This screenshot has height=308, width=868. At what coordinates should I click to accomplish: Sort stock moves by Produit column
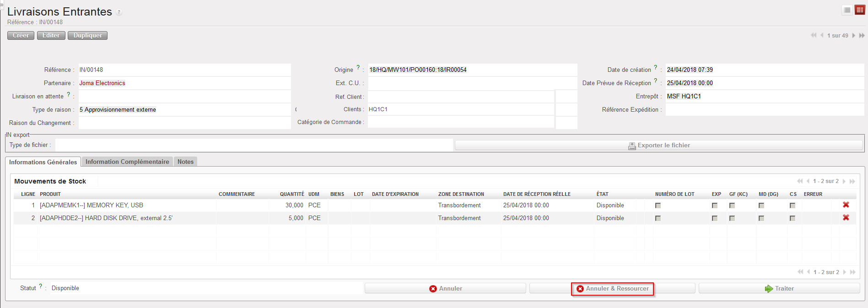pyautogui.click(x=50, y=194)
